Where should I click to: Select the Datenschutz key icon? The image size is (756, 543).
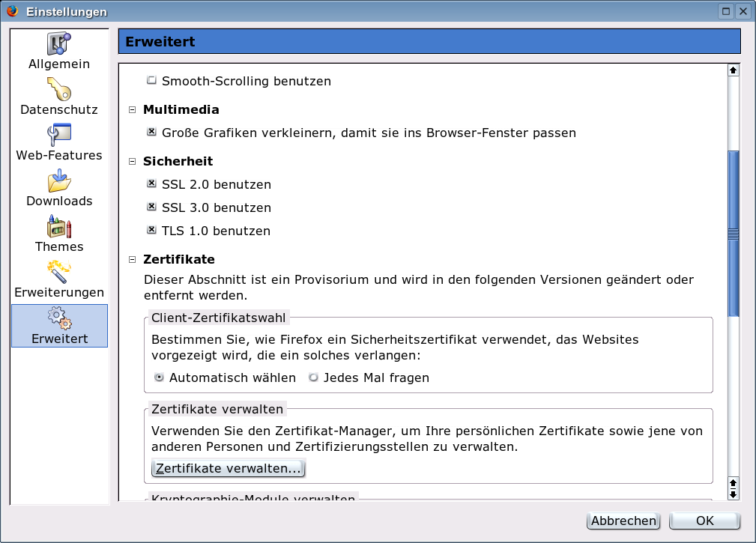pyautogui.click(x=59, y=90)
